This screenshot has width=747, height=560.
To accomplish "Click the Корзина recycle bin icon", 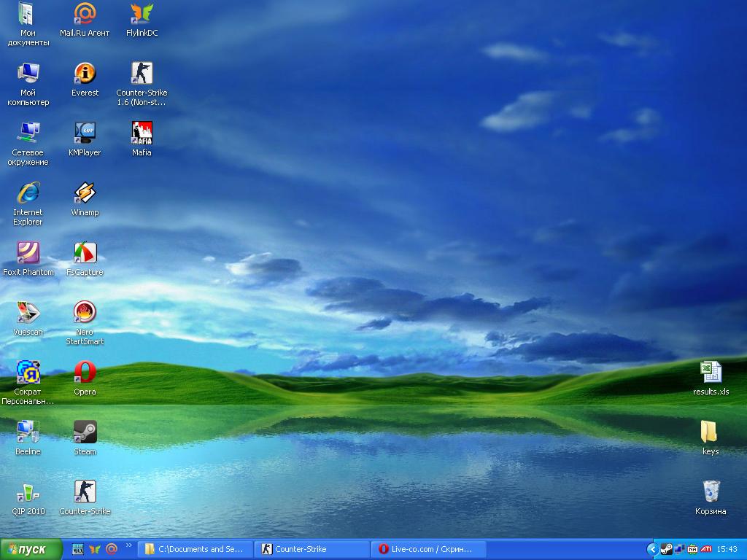I will (711, 492).
